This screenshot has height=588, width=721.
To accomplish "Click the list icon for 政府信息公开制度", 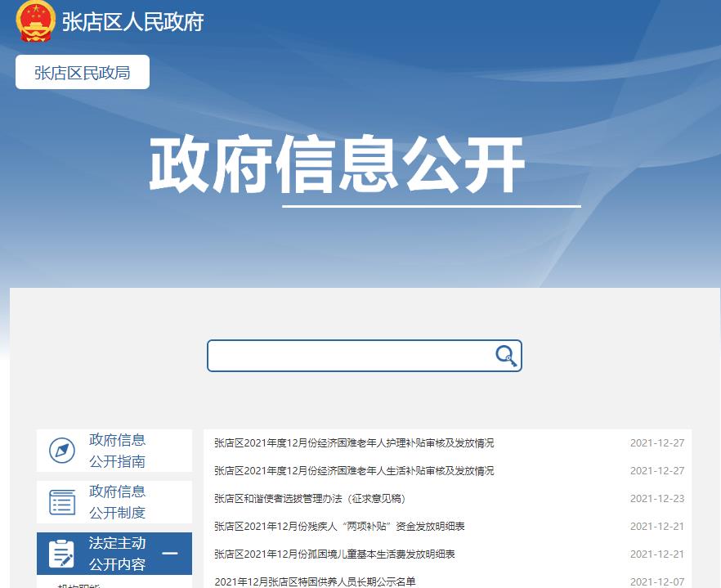I will coord(62,502).
